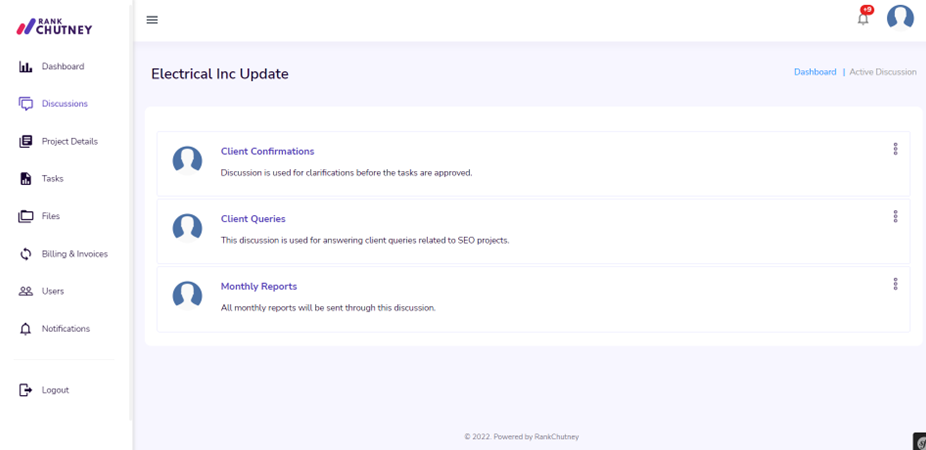Viewport: 926px width, 450px height.
Task: Select Logout in the sidebar
Action: point(56,390)
